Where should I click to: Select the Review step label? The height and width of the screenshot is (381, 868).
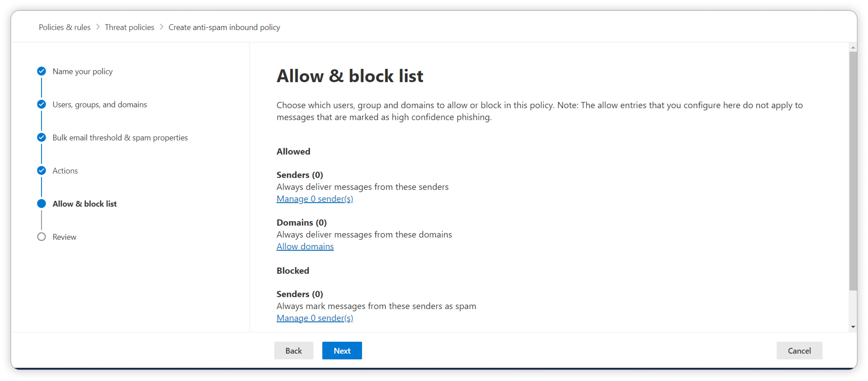[64, 237]
